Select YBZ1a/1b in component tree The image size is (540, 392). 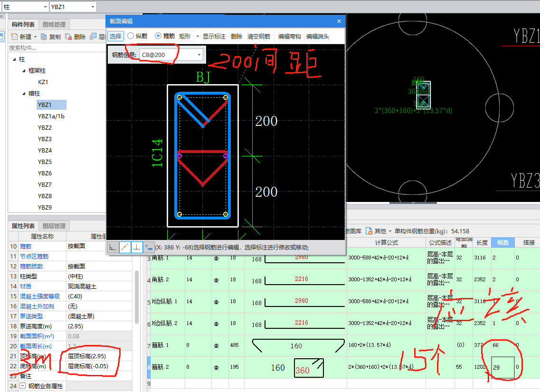pyautogui.click(x=51, y=116)
